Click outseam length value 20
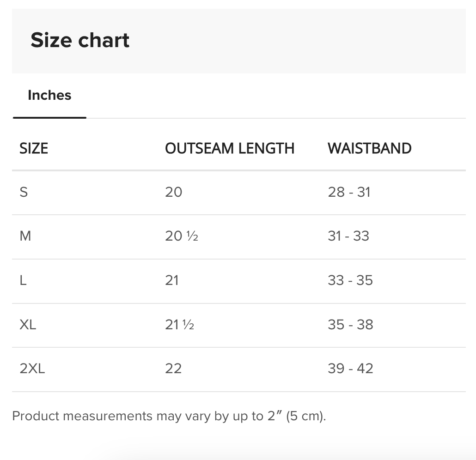 click(x=174, y=192)
